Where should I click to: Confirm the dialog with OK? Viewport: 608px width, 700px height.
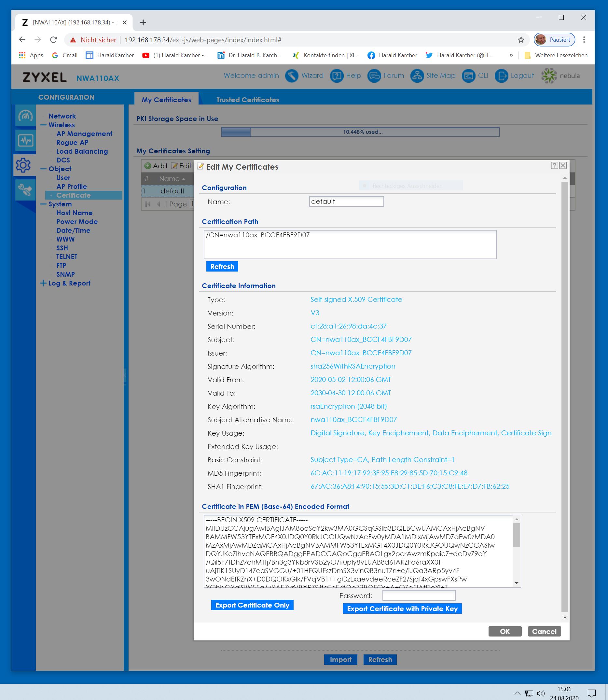coord(505,631)
